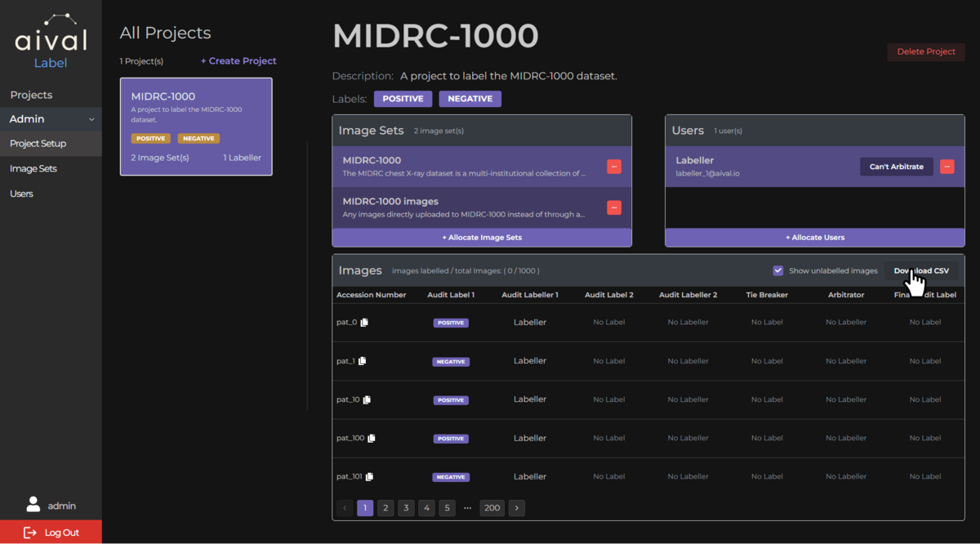
Task: Copy the pat_100 accession number
Action: tap(372, 439)
